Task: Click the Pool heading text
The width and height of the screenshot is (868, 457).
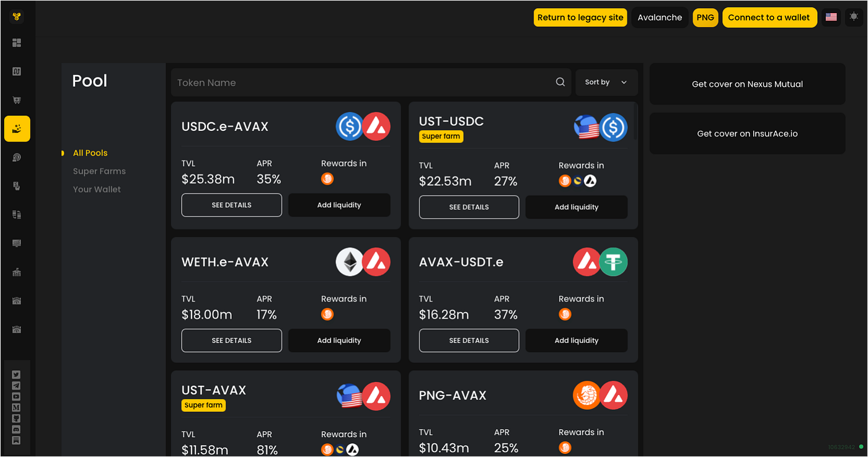Action: 90,81
